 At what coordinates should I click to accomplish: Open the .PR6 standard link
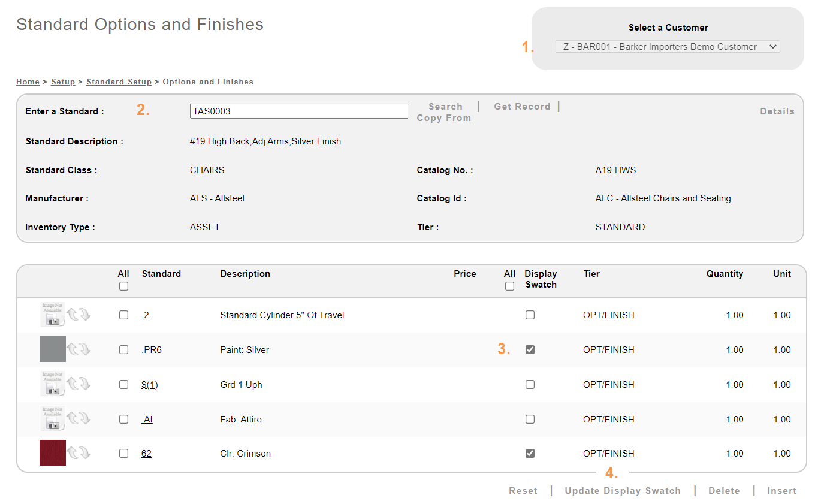pyautogui.click(x=152, y=350)
